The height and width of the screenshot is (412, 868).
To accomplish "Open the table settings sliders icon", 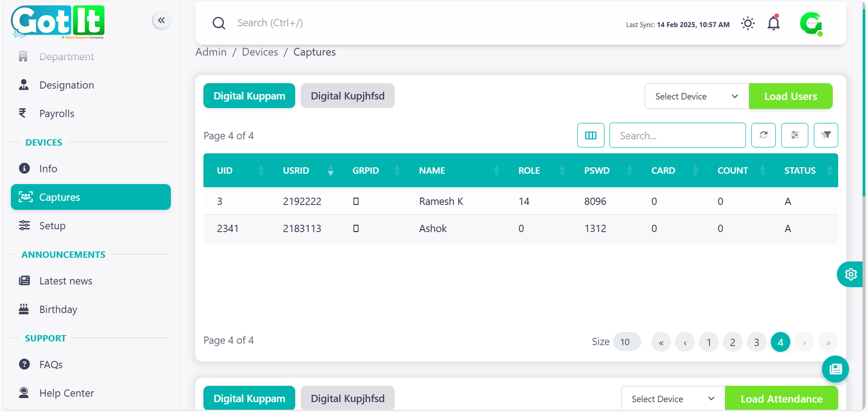I will pyautogui.click(x=794, y=135).
